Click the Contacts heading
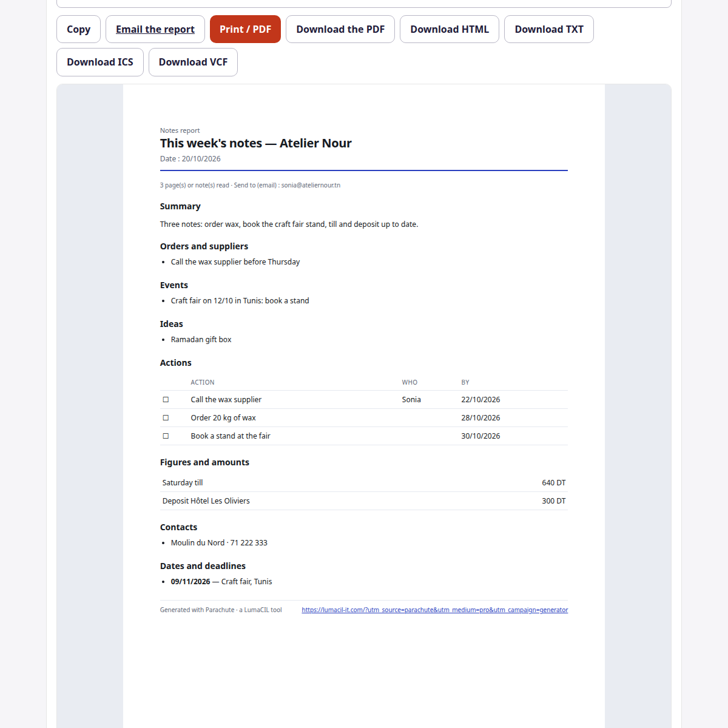 pyautogui.click(x=178, y=527)
